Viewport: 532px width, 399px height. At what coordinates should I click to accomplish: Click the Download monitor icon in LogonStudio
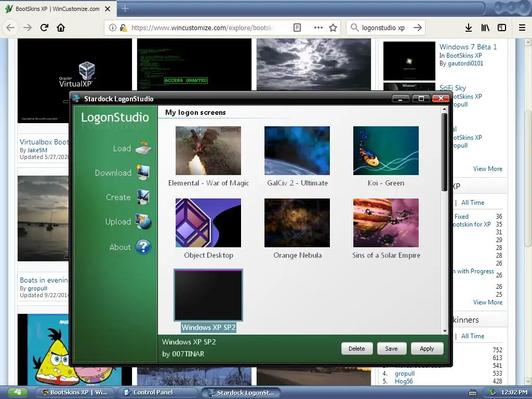143,172
